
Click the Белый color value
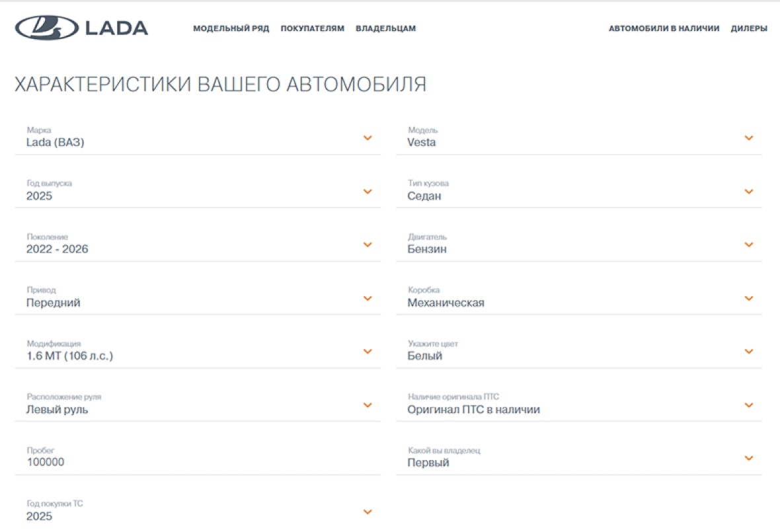coord(425,356)
